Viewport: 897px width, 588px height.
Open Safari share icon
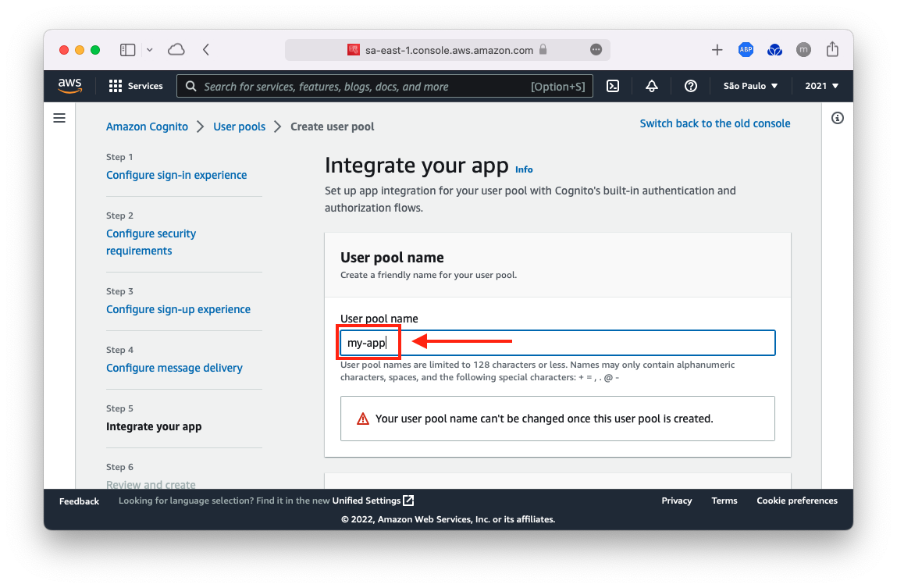click(x=832, y=49)
